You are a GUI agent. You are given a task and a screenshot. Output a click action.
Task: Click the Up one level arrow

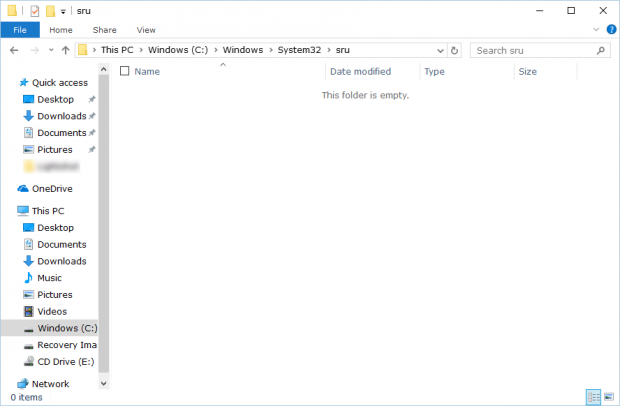66,50
